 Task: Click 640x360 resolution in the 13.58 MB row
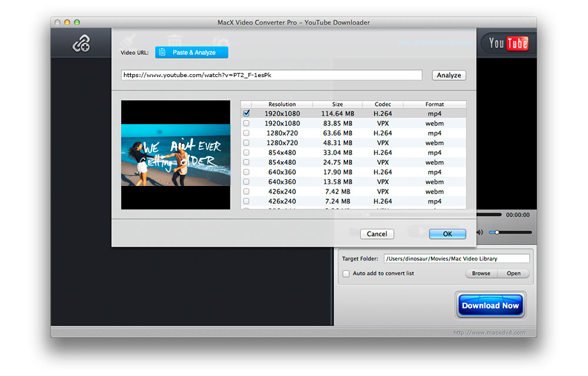point(282,182)
